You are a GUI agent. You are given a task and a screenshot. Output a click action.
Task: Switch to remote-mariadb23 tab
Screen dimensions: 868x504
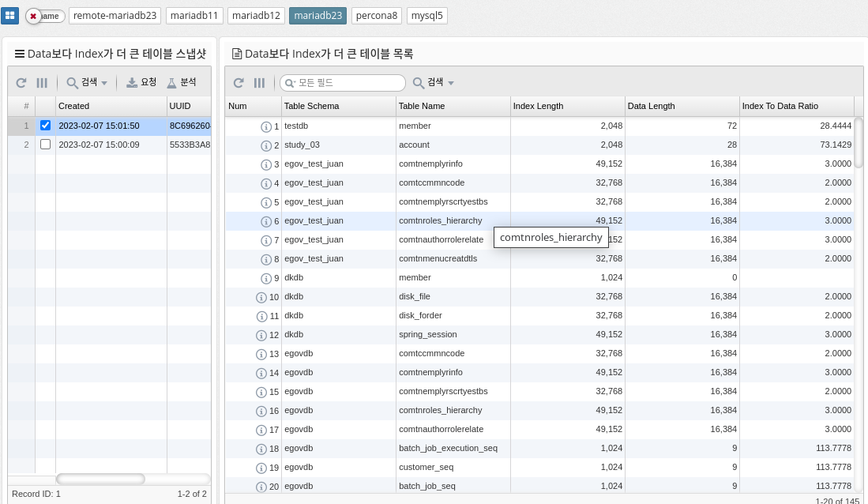pos(115,16)
